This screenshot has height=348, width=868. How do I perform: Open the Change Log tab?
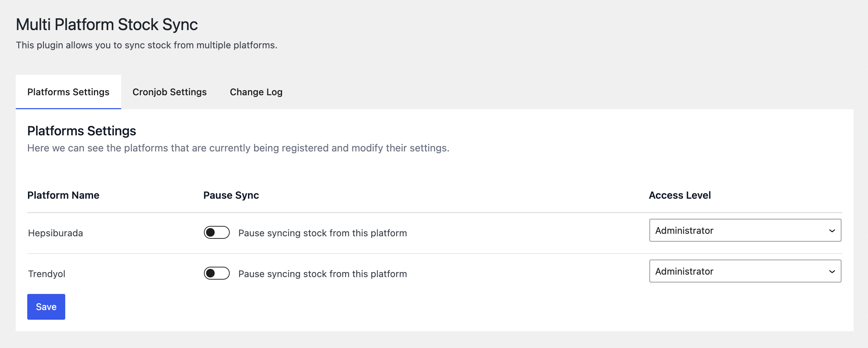click(x=256, y=92)
